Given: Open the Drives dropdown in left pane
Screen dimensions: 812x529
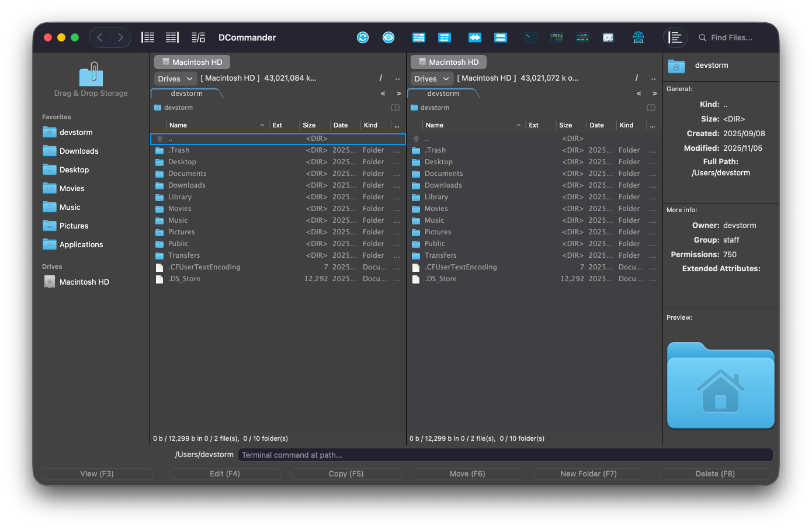Looking at the screenshot, I should coord(175,78).
